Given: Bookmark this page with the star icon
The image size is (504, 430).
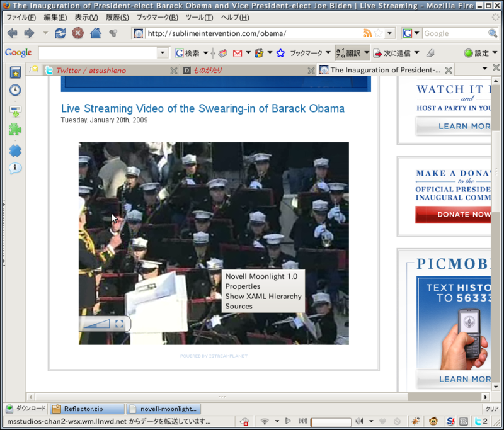Looking at the screenshot, I should (379, 33).
